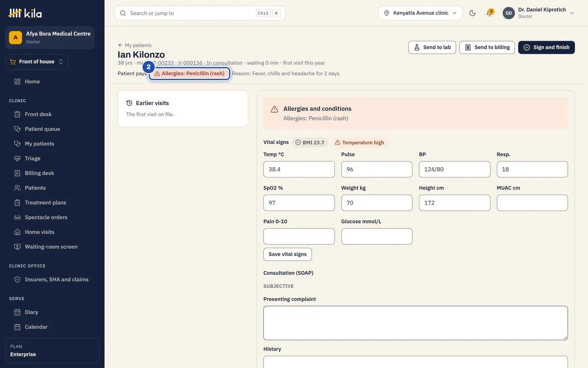Viewport: 588px width, 368px height.
Task: Click Afya Bora Medical Centre badge
Action: (50, 38)
